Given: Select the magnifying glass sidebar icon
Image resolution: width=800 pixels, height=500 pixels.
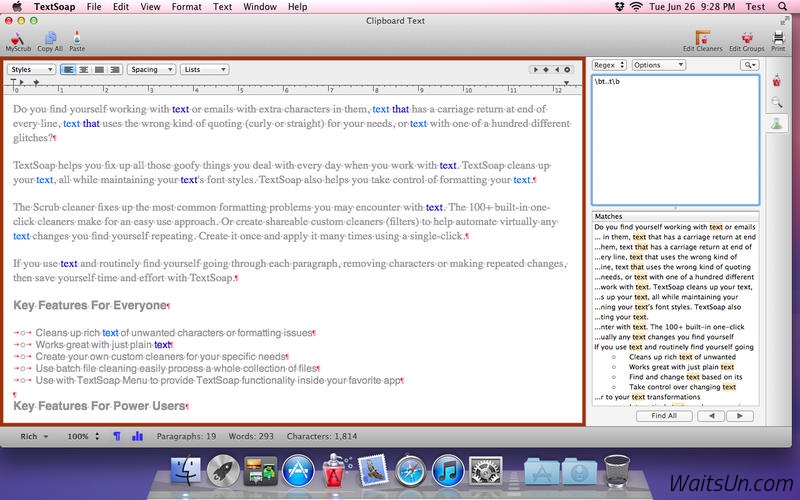Looking at the screenshot, I should (777, 102).
